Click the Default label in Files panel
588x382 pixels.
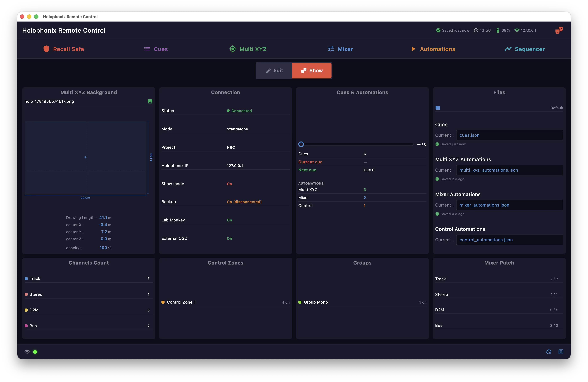tap(557, 108)
